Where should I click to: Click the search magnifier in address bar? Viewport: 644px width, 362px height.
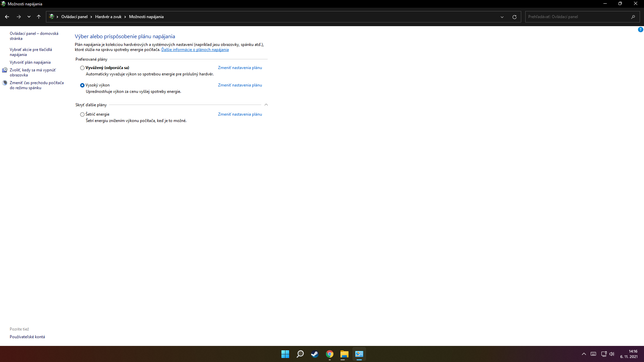click(633, 17)
